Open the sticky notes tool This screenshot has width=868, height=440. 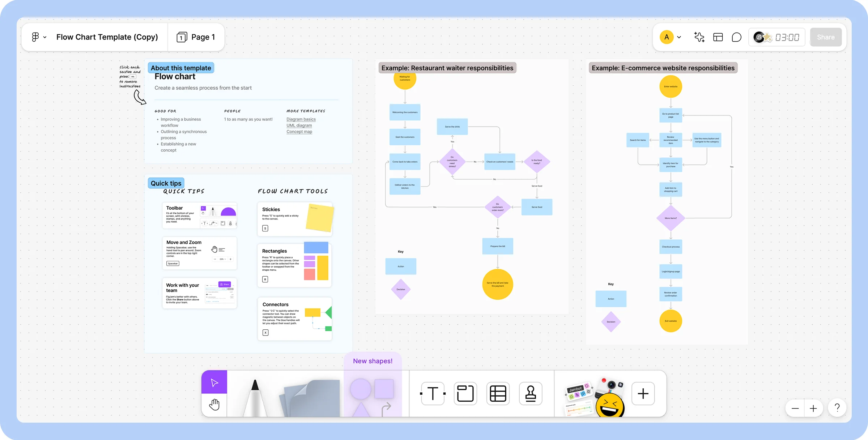(309, 394)
